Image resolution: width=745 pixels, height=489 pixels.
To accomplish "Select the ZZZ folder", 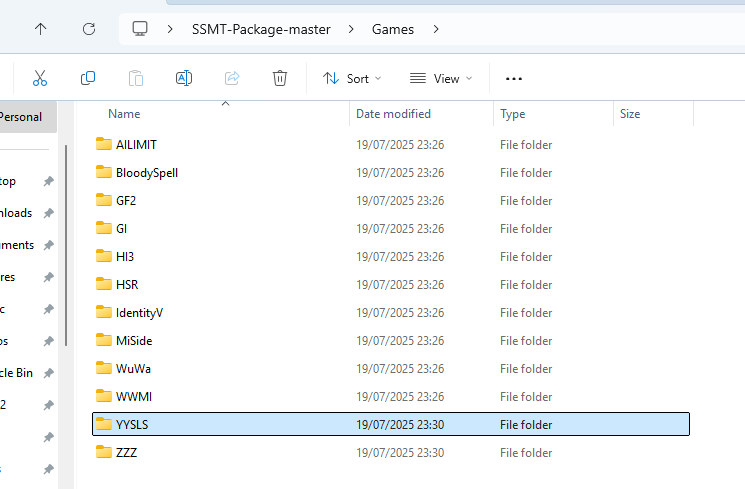I will (391, 452).
